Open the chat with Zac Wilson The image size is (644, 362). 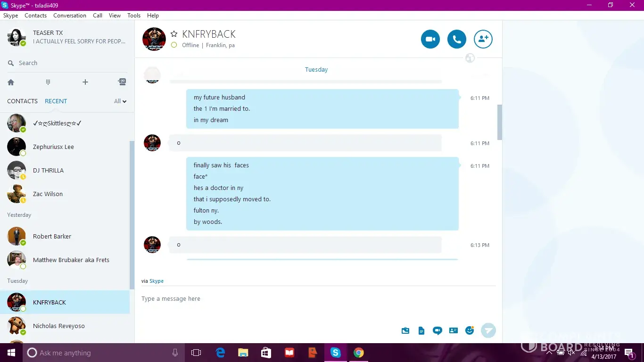point(65,194)
